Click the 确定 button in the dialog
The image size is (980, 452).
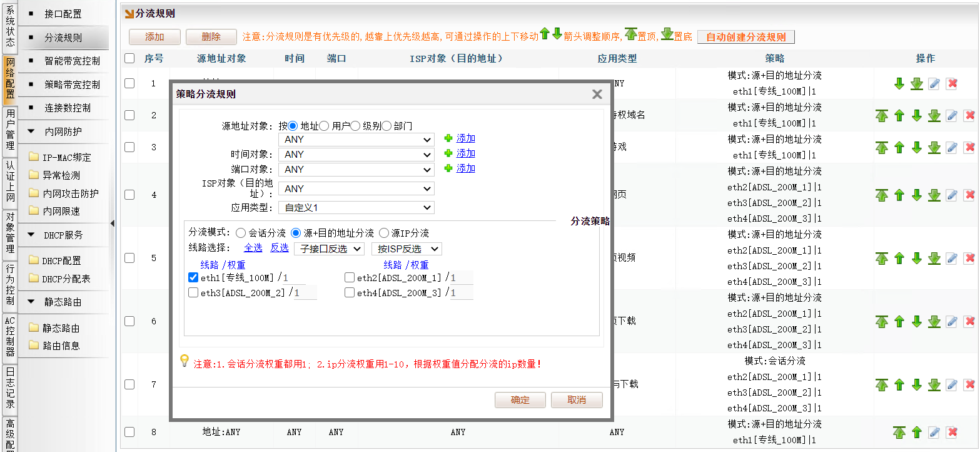(x=520, y=400)
